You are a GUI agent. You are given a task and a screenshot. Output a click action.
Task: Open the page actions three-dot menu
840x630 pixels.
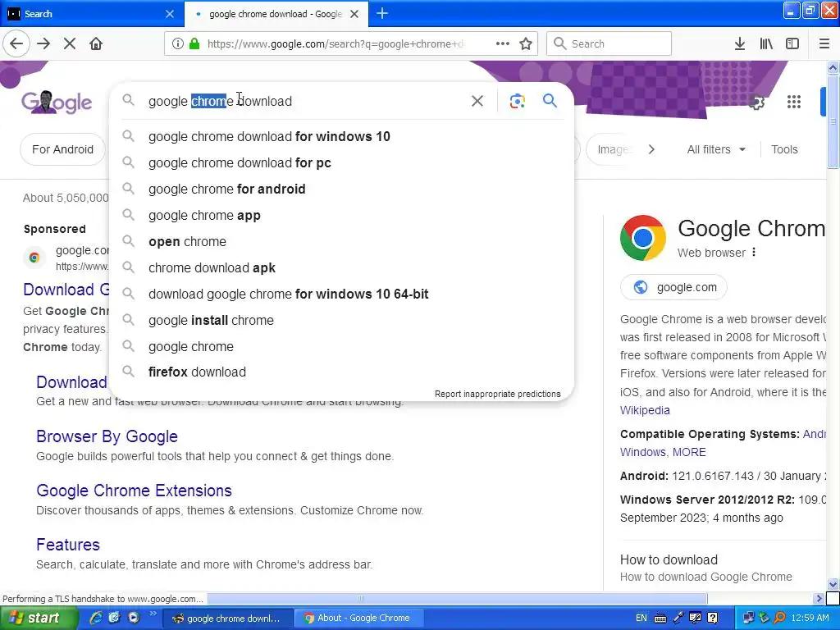503,44
